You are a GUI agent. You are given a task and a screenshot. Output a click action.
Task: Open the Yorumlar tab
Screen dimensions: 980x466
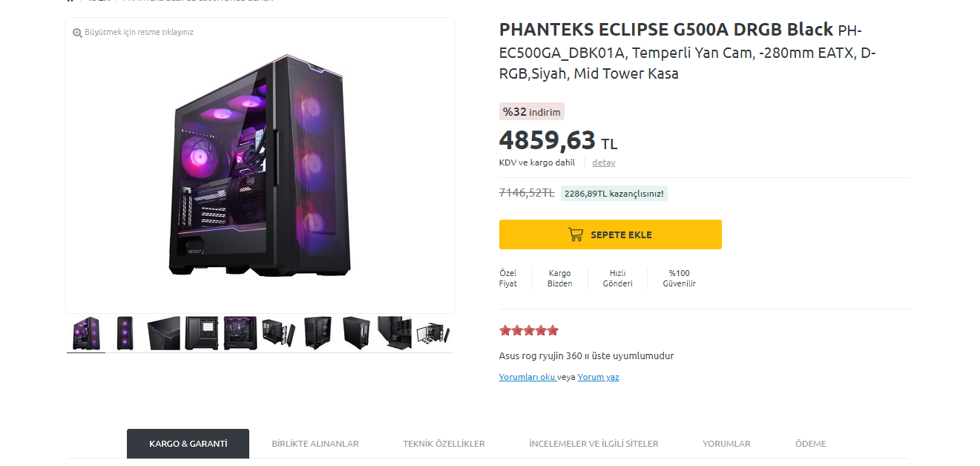pos(726,444)
